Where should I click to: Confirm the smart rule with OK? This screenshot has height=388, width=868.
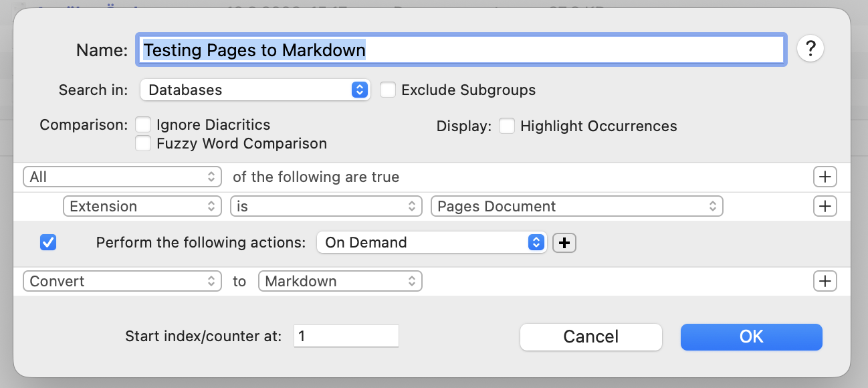[751, 336]
